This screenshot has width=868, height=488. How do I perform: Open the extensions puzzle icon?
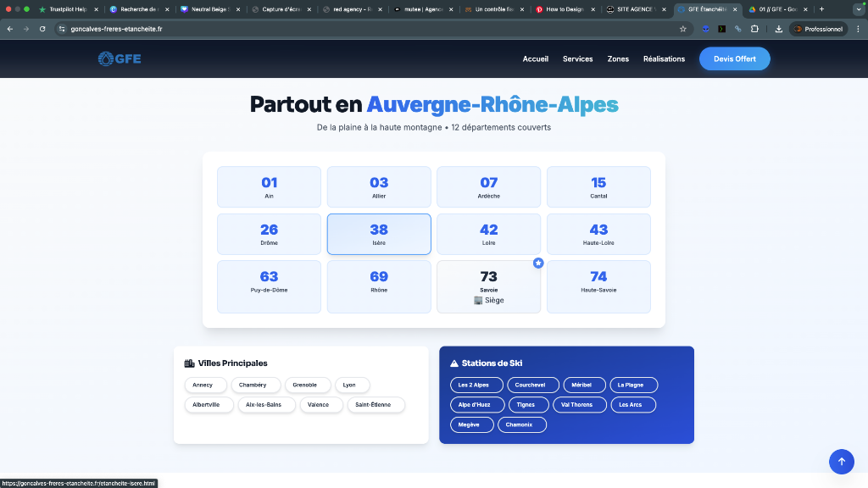pos(754,29)
